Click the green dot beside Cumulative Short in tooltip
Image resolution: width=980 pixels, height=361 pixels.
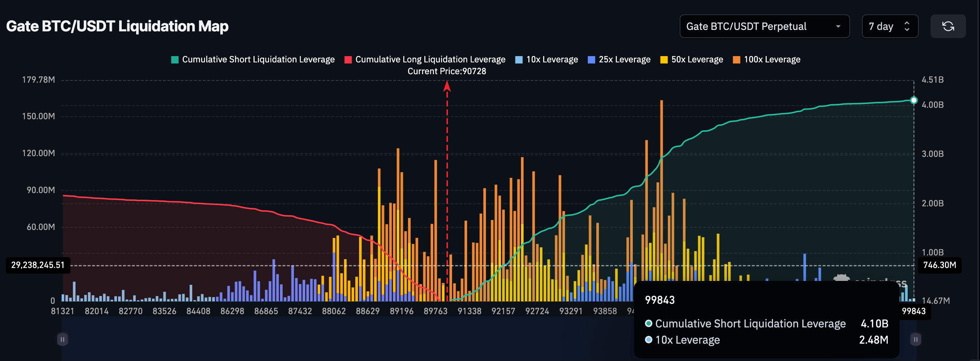click(x=648, y=324)
